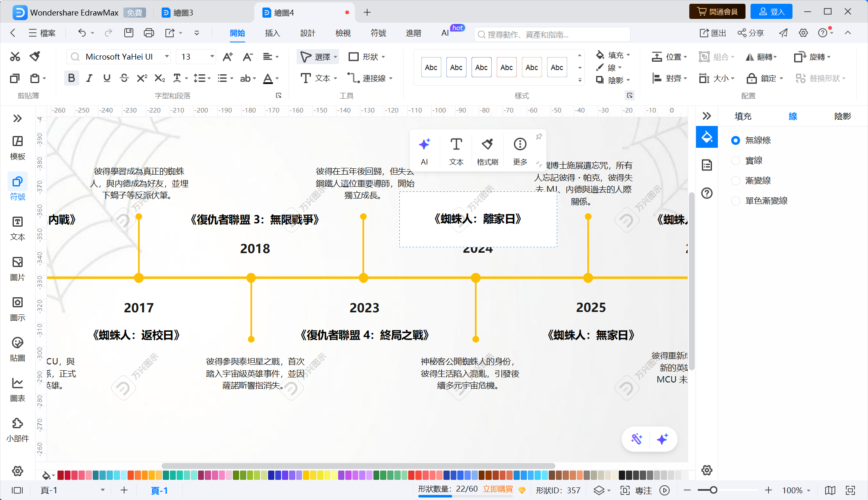Click the magic wand AI icon on canvas
The height and width of the screenshot is (500, 868).
(636, 439)
